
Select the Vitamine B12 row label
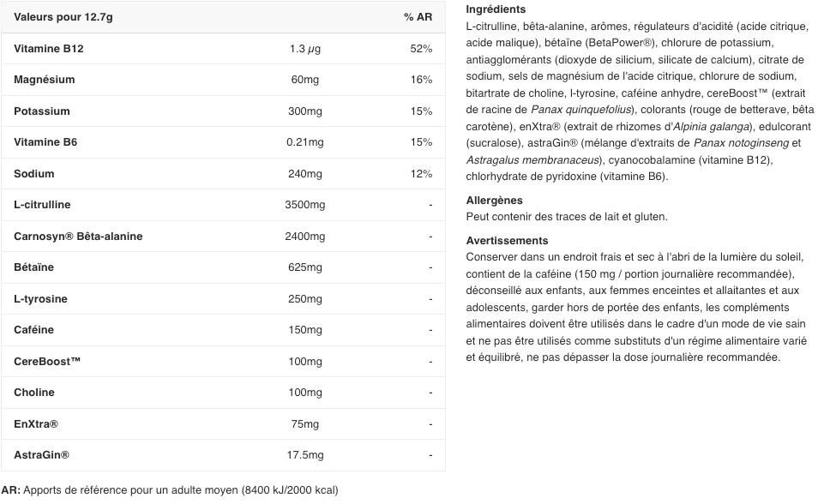point(49,49)
